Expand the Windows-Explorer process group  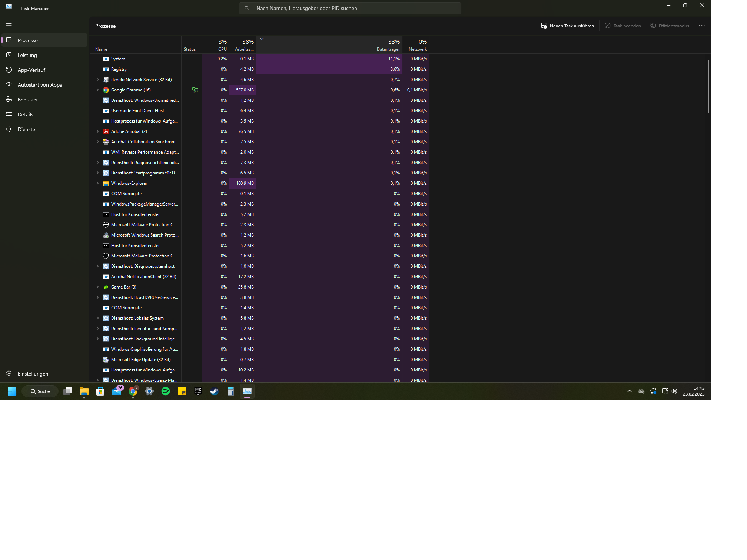coord(98,183)
